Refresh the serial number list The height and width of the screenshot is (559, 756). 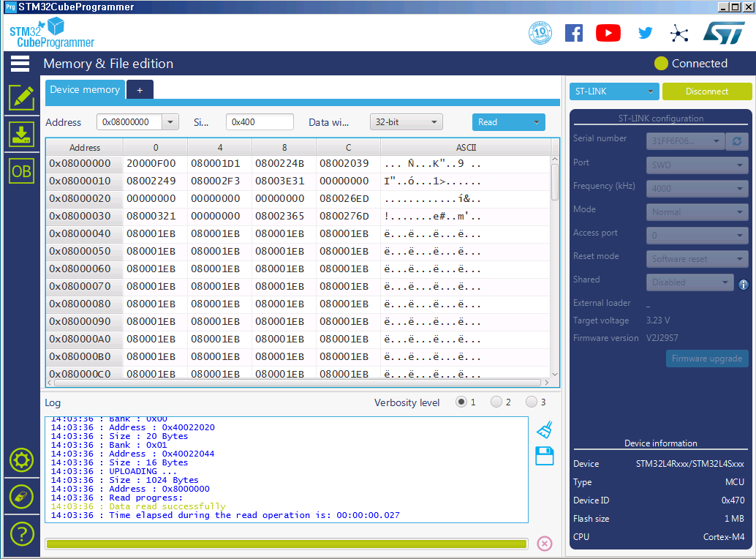[x=737, y=140]
